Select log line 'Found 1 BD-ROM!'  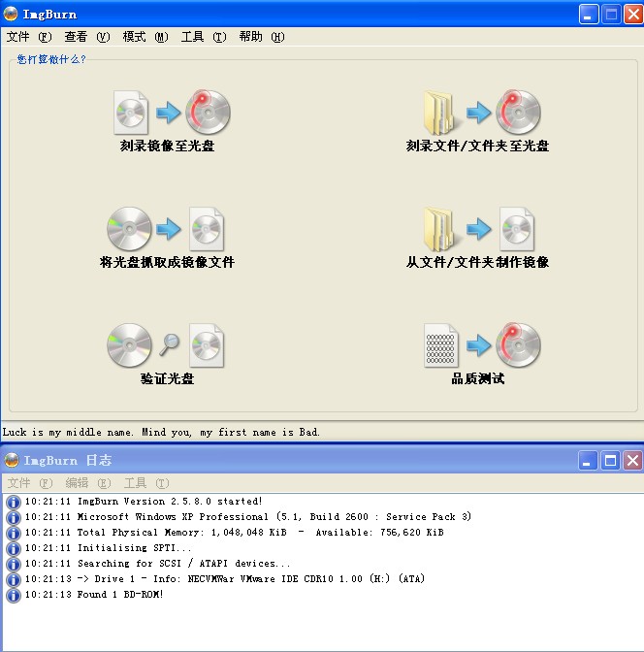pos(94,595)
